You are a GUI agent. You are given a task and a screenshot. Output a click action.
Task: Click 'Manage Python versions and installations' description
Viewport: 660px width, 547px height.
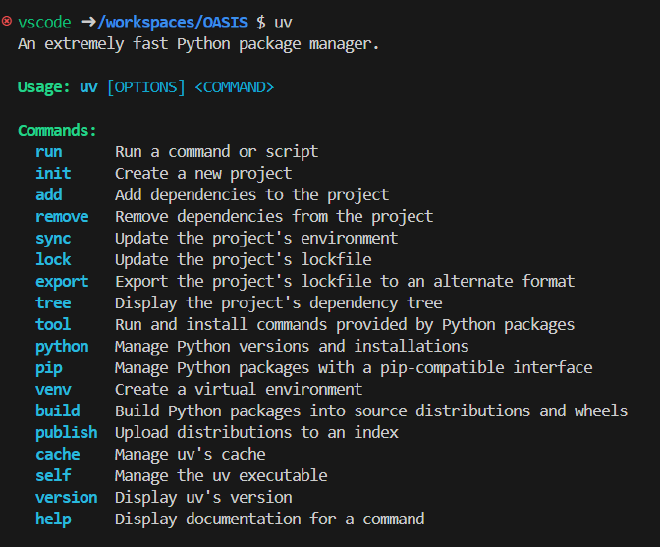coord(292,347)
